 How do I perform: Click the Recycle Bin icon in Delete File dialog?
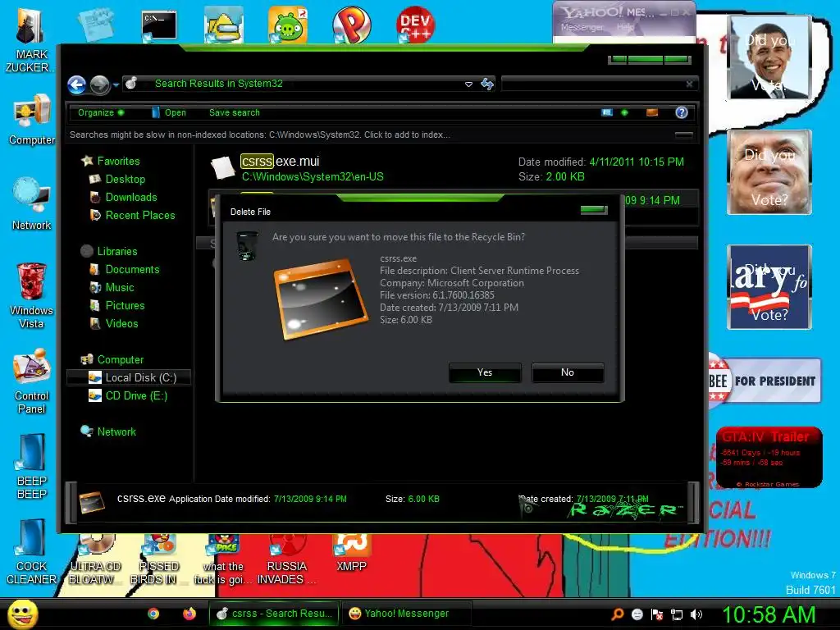pos(247,246)
